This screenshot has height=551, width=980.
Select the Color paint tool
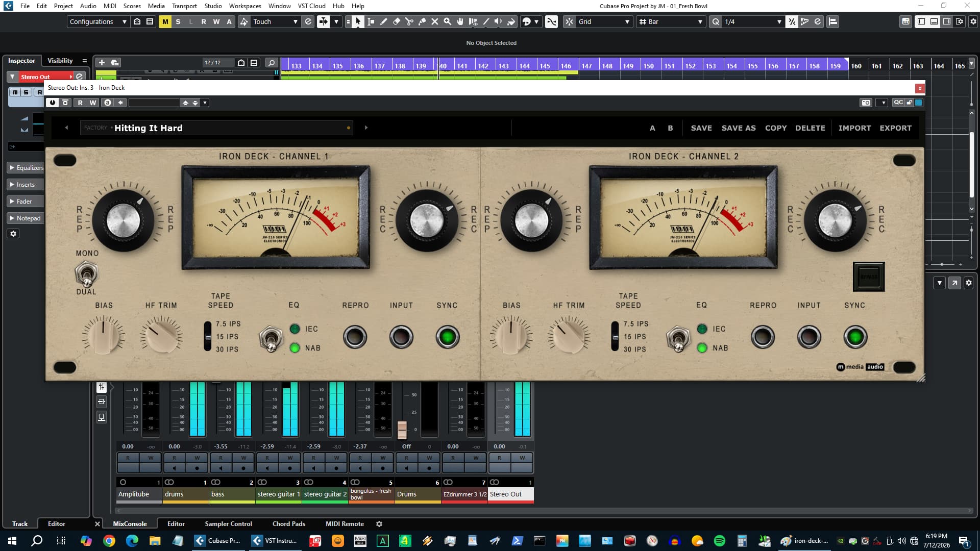(x=511, y=21)
